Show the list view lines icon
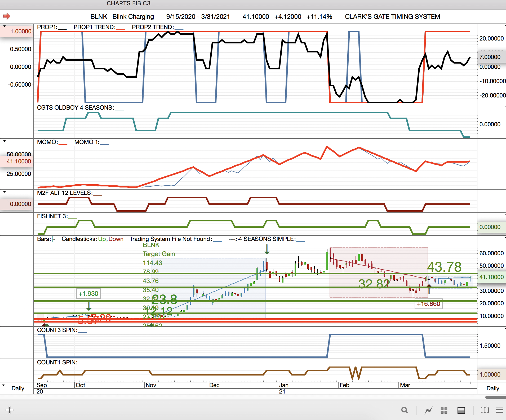This screenshot has width=506, height=420. point(499,410)
